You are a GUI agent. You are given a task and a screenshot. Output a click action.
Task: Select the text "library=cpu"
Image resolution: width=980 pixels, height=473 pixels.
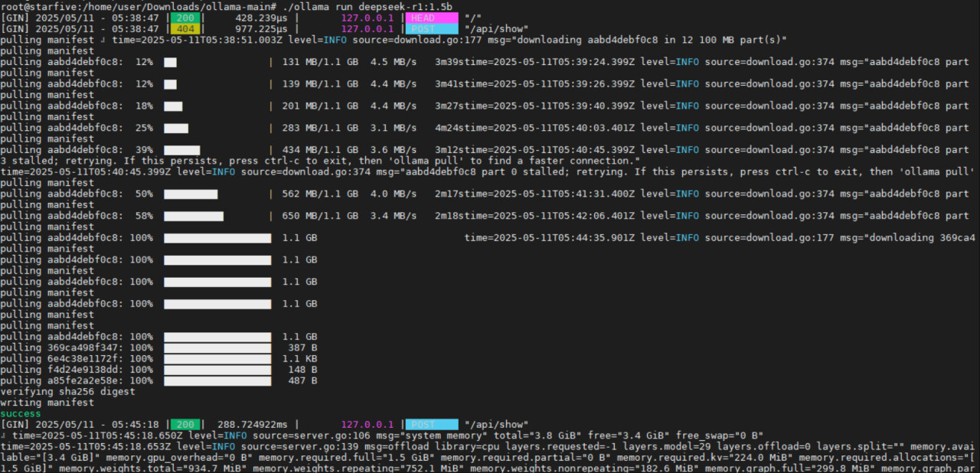[468, 447]
